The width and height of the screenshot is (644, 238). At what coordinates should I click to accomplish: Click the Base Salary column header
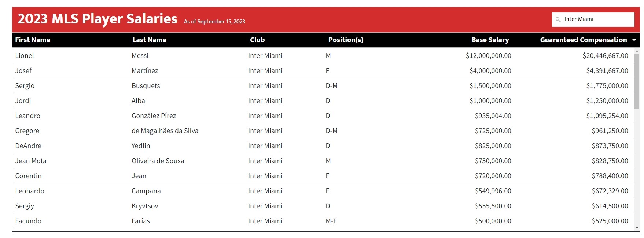tap(490, 40)
